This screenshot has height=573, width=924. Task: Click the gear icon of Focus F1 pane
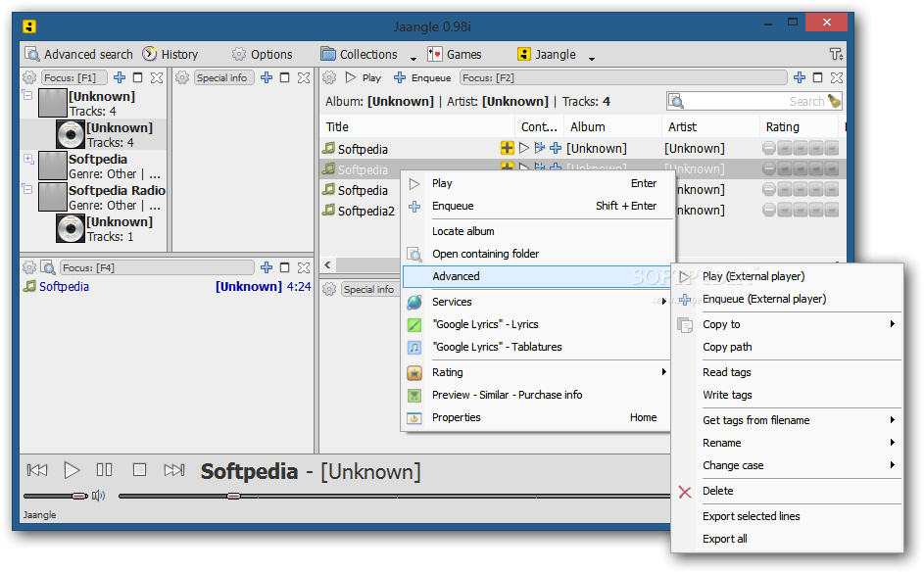[28, 77]
